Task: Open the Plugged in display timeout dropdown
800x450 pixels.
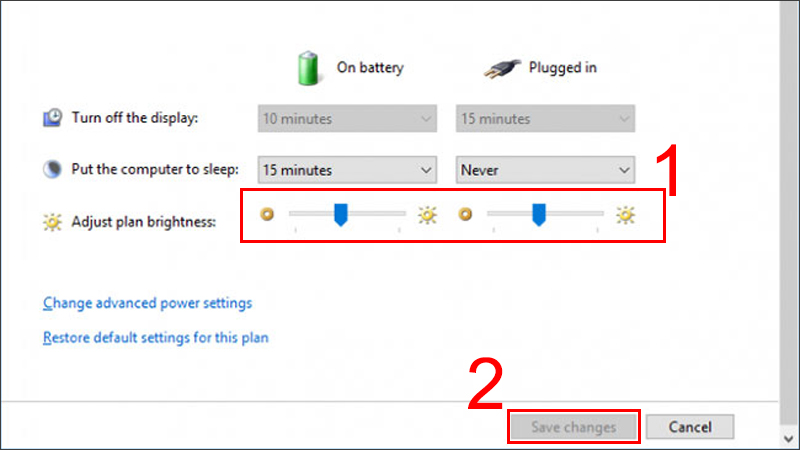Action: (545, 119)
